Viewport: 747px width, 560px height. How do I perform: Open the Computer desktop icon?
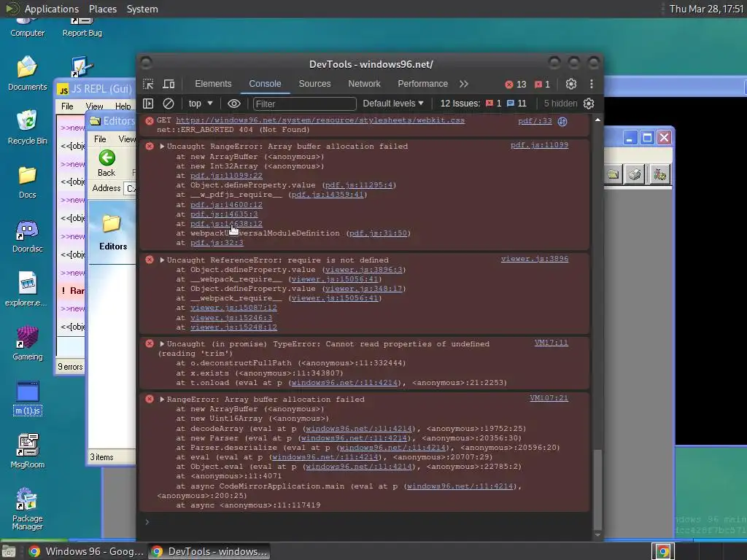coord(27,28)
